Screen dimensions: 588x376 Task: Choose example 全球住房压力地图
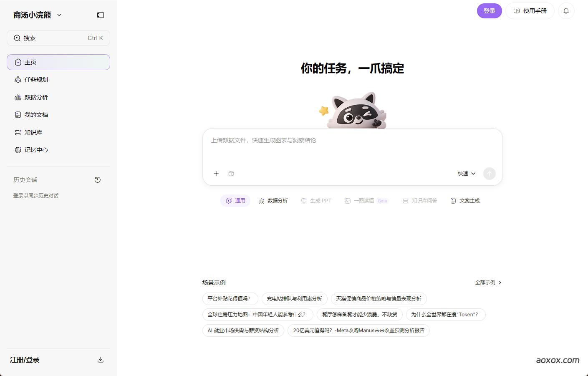(x=258, y=315)
